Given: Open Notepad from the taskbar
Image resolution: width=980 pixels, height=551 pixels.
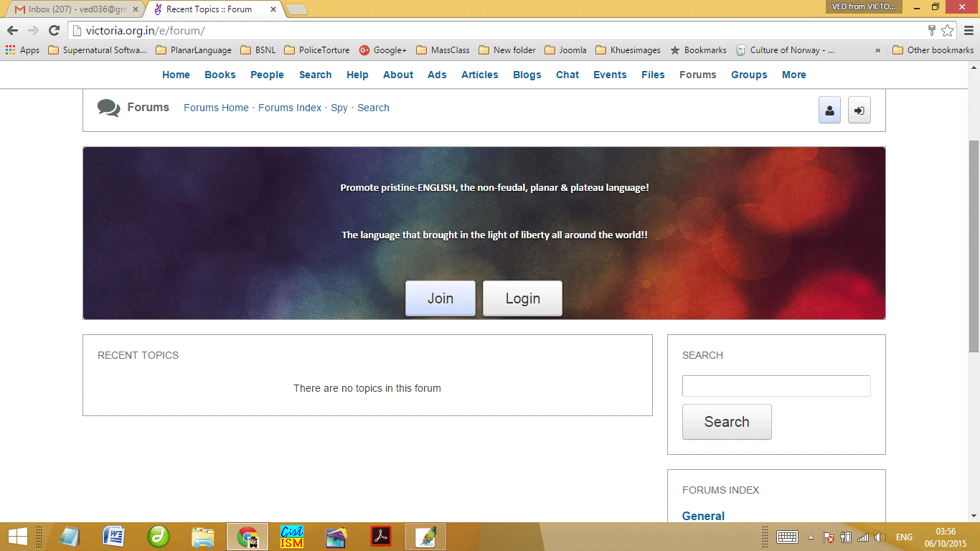Looking at the screenshot, I should (x=70, y=536).
